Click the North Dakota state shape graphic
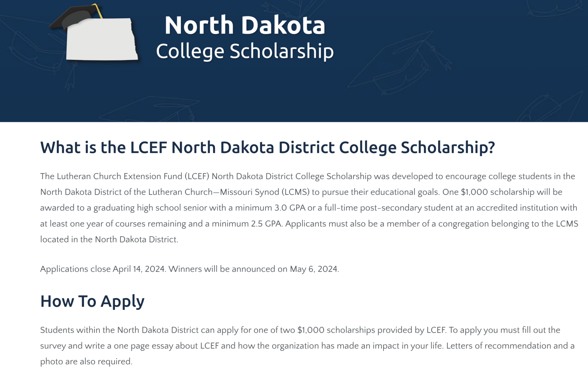Viewport: 588px width, 369px height. (102, 42)
